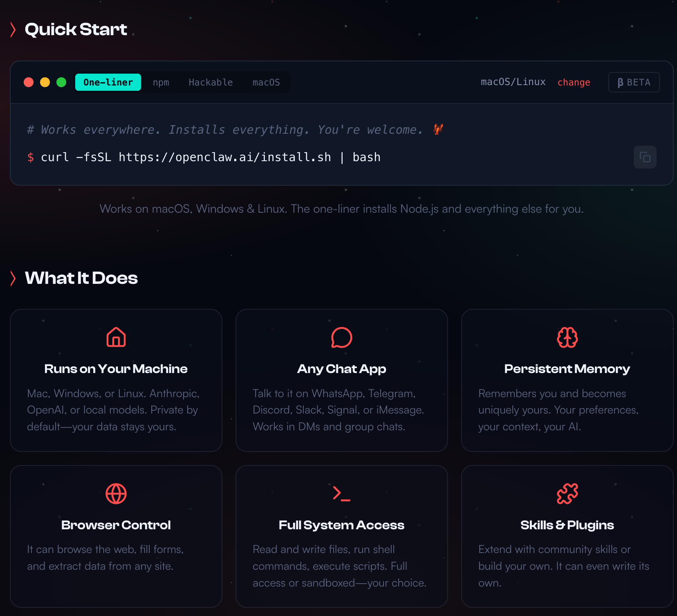The width and height of the screenshot is (677, 616).
Task: Switch to the macOS tab
Action: pos(266,82)
